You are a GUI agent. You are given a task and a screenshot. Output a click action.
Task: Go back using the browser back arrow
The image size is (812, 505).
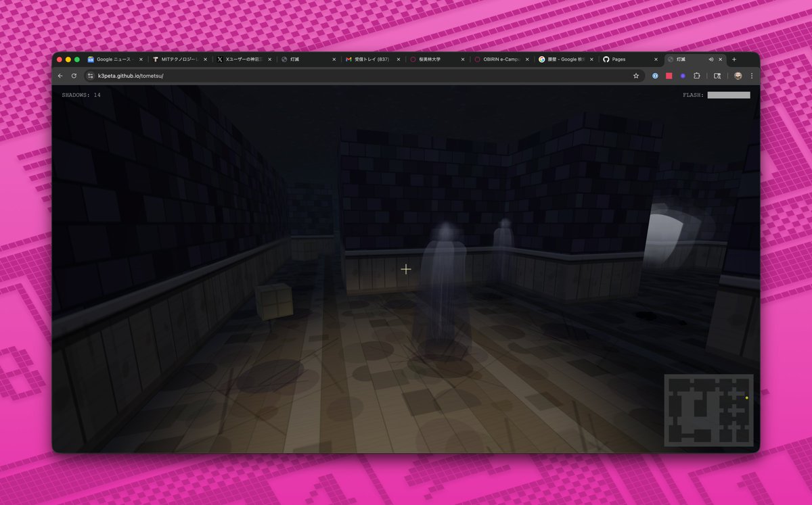point(60,76)
